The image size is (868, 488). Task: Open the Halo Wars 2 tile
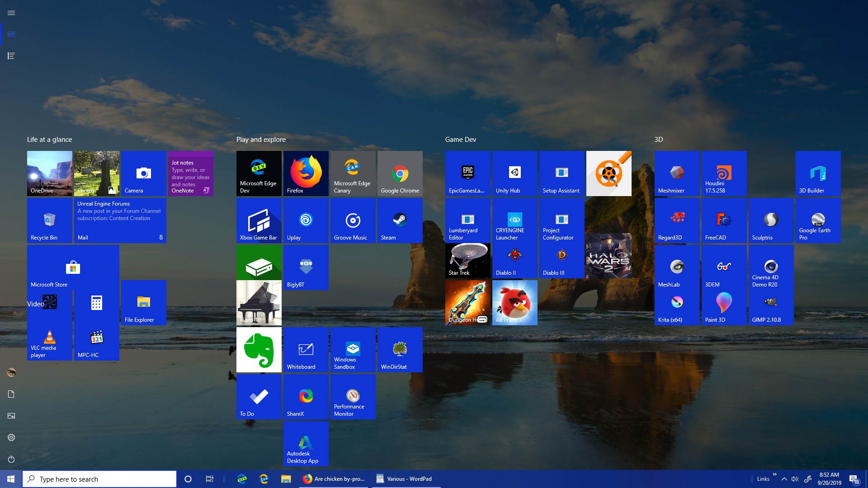tap(609, 256)
